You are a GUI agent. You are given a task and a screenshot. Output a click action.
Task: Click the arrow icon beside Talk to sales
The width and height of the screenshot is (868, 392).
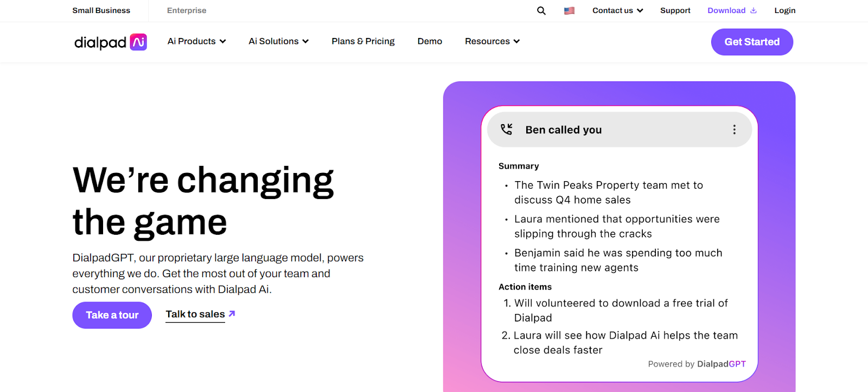point(232,313)
